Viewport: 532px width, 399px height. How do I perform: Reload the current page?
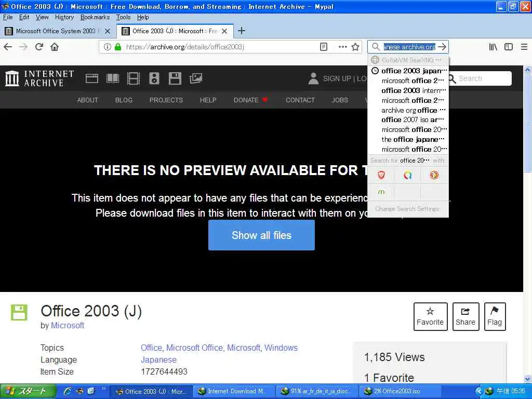pyautogui.click(x=39, y=47)
